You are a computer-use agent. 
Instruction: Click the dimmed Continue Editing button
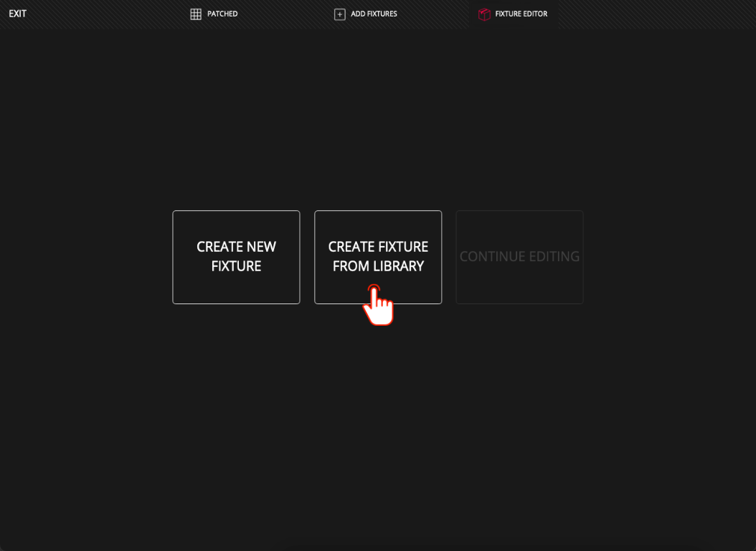click(520, 257)
